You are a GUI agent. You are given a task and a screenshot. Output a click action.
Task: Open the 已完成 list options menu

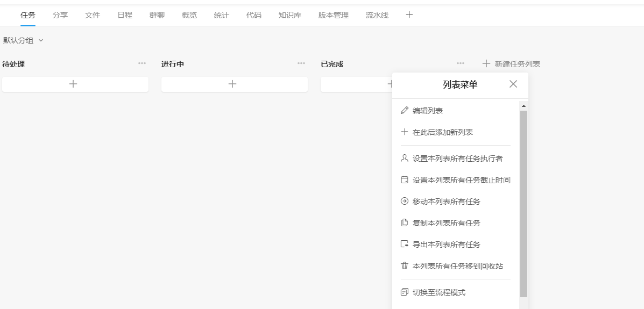click(461, 63)
